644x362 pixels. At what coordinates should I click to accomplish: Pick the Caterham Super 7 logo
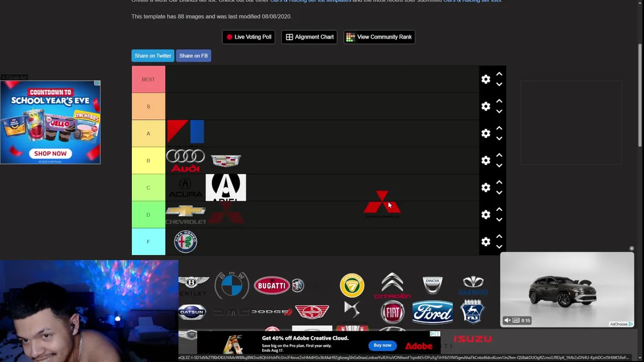[352, 285]
